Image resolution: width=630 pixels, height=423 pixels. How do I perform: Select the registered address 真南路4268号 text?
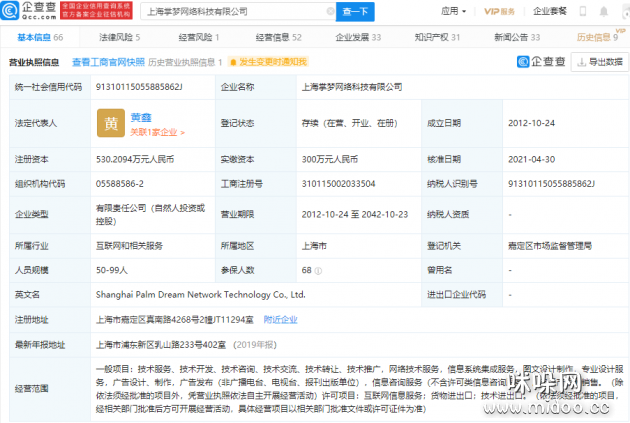pyautogui.click(x=175, y=320)
